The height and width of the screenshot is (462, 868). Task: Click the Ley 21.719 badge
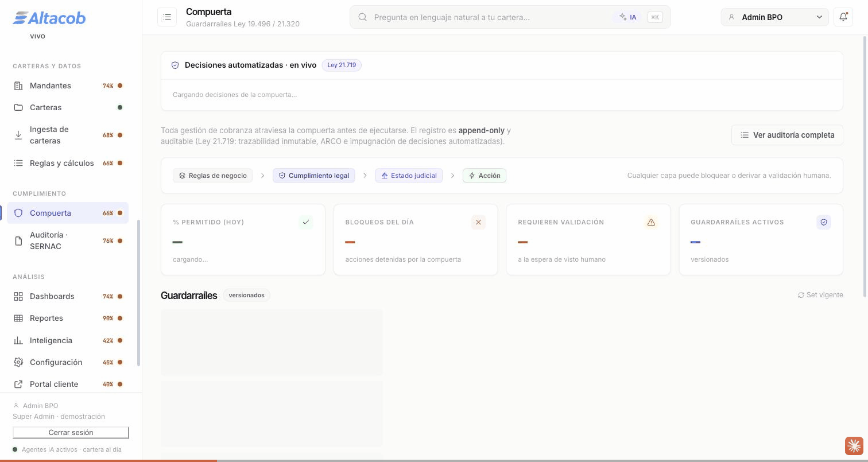pyautogui.click(x=342, y=65)
